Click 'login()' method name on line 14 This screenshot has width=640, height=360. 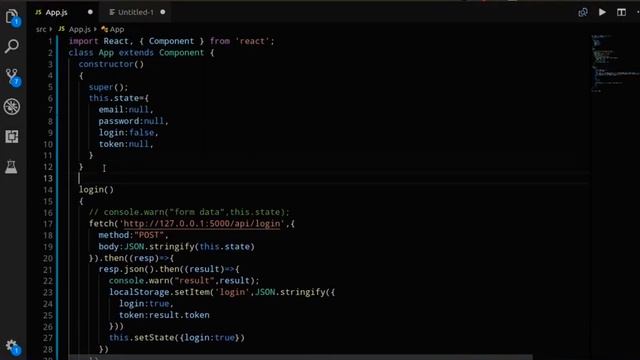click(x=96, y=190)
